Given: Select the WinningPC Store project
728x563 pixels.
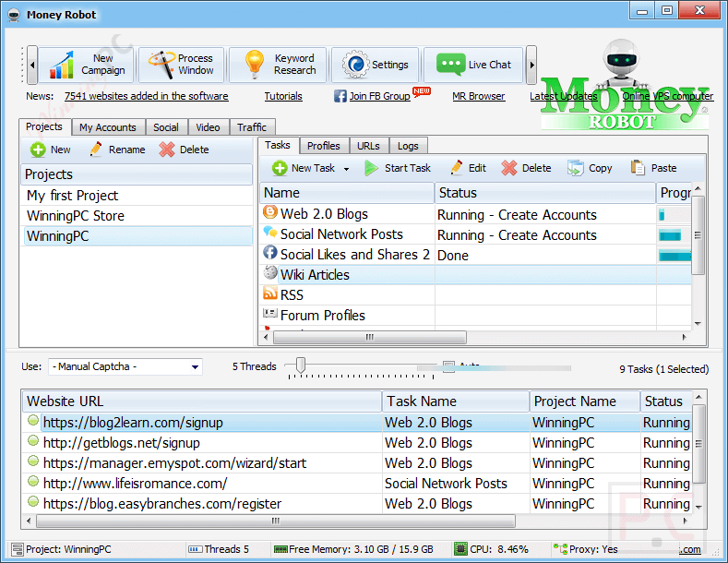Looking at the screenshot, I should click(137, 216).
